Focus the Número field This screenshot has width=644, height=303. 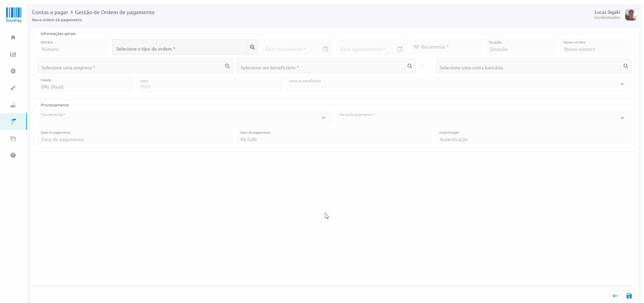tap(73, 47)
